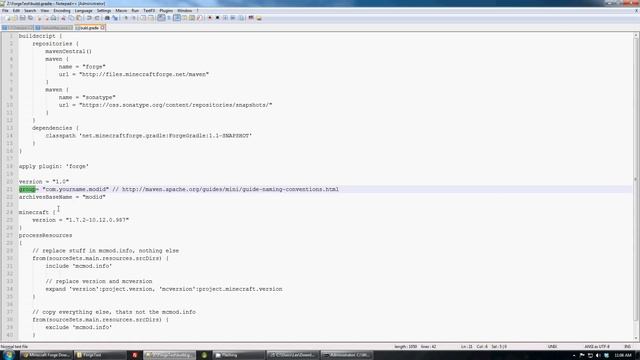Click the include 'mcmod.info' line
640x360 pixels.
(79, 266)
